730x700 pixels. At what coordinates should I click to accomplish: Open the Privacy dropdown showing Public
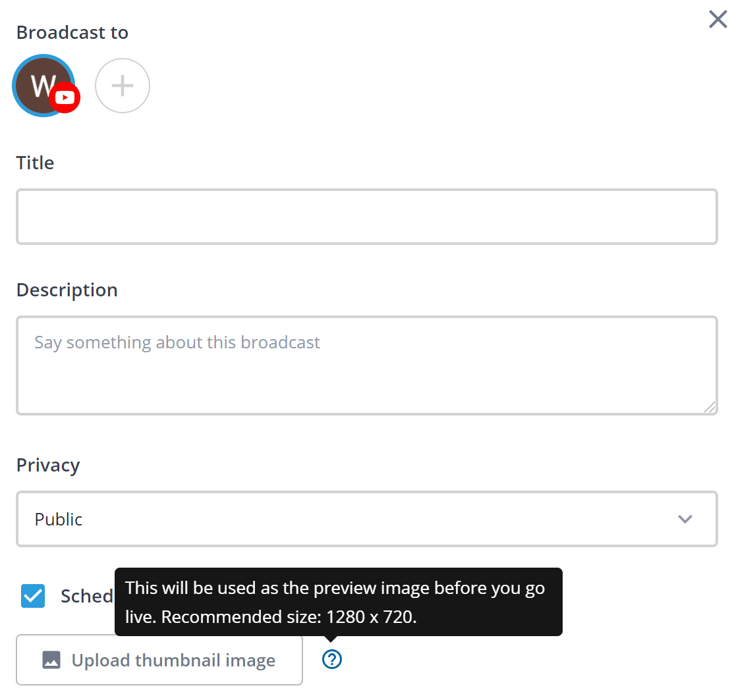point(367,519)
